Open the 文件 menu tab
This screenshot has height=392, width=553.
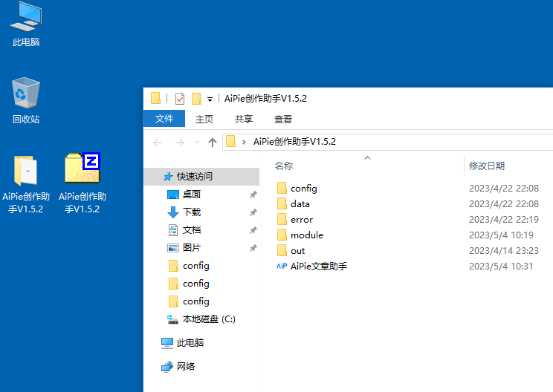(x=164, y=119)
